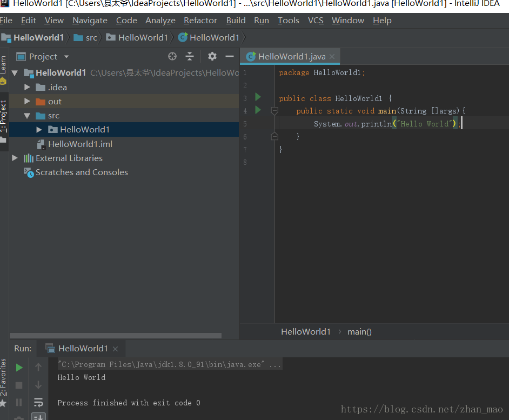Open the Run menu
The image size is (509, 420).
[x=262, y=21]
